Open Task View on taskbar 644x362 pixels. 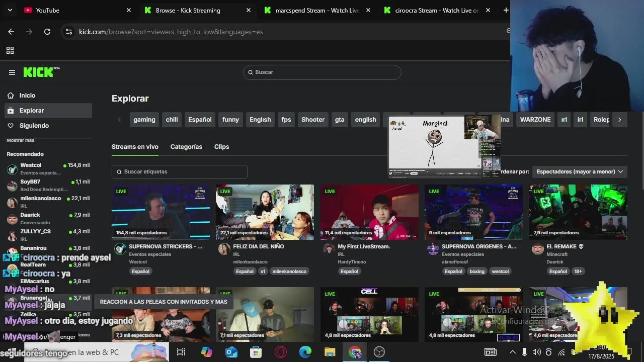pos(181,352)
